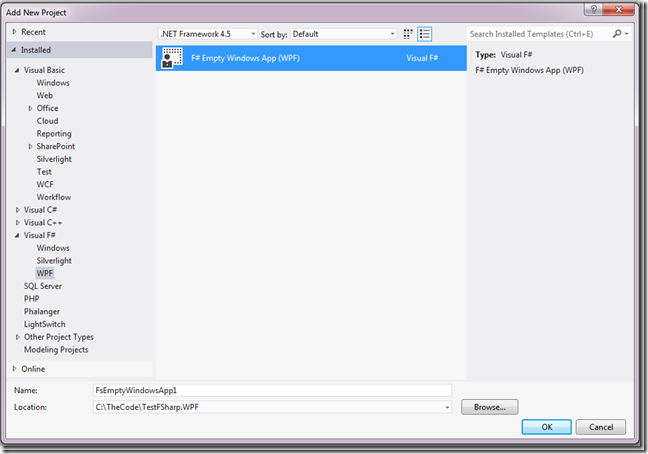Click the OK button
The width and height of the screenshot is (648, 454).
[x=546, y=427]
